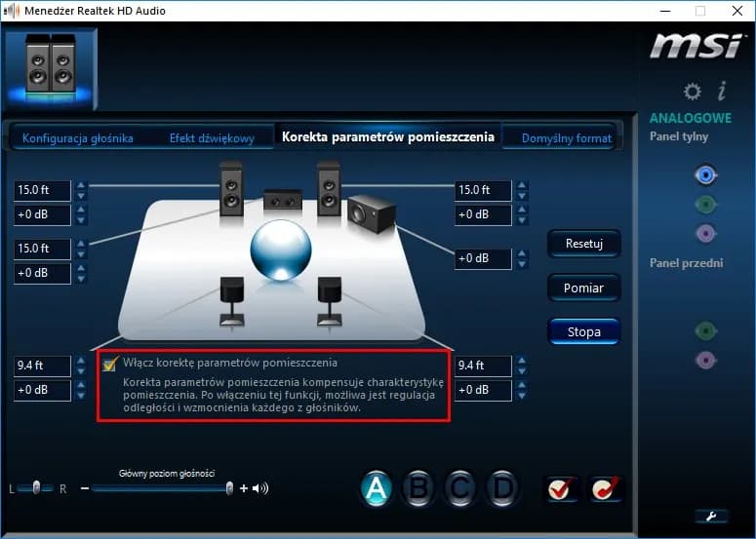The height and width of the screenshot is (539, 756).
Task: Click the Pomiar button
Action: click(x=583, y=288)
